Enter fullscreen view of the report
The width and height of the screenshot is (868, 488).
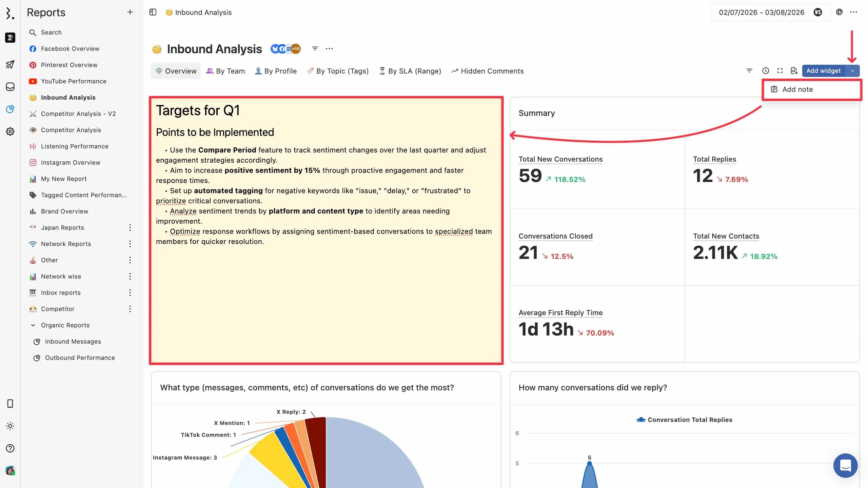click(780, 71)
